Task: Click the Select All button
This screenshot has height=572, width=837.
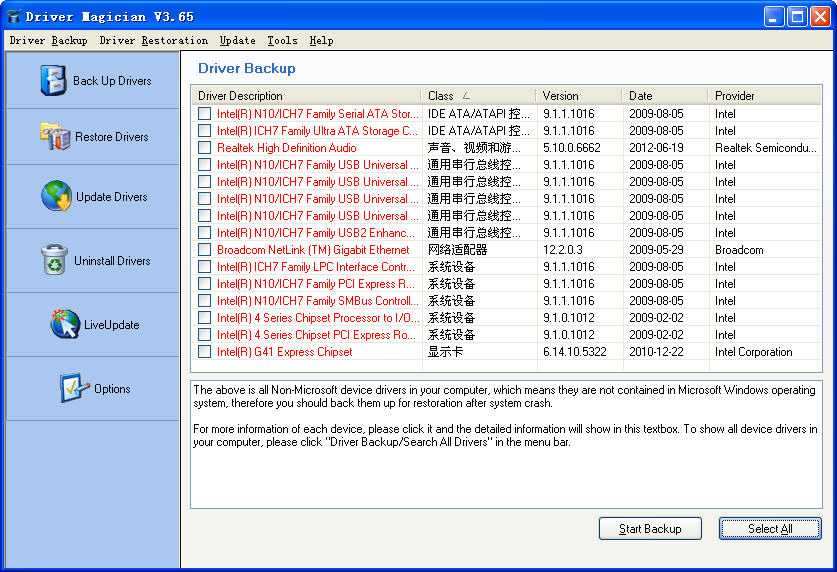Action: (770, 528)
